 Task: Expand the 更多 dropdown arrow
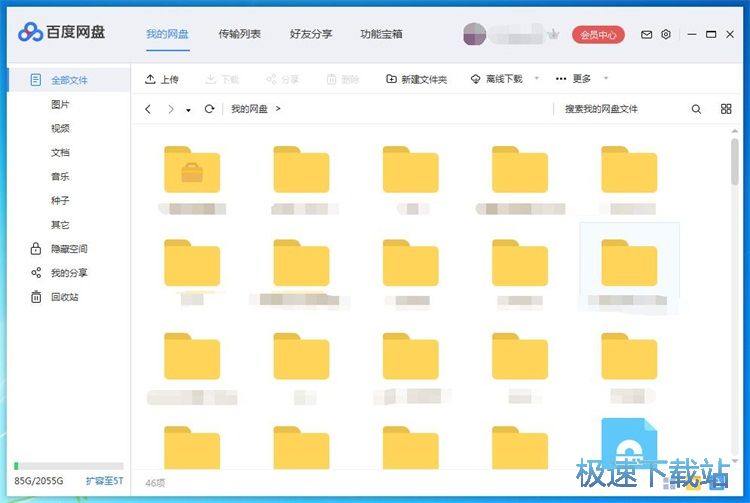pyautogui.click(x=606, y=78)
